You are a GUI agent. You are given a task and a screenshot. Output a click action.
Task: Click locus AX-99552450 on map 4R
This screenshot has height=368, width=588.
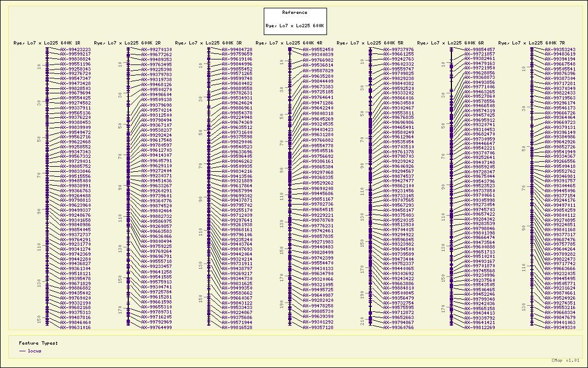point(318,50)
